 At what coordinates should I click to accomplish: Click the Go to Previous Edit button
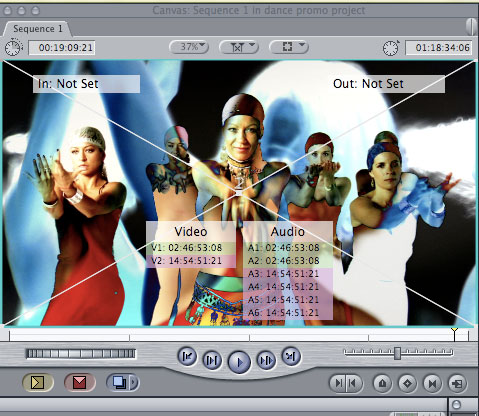(x=187, y=357)
